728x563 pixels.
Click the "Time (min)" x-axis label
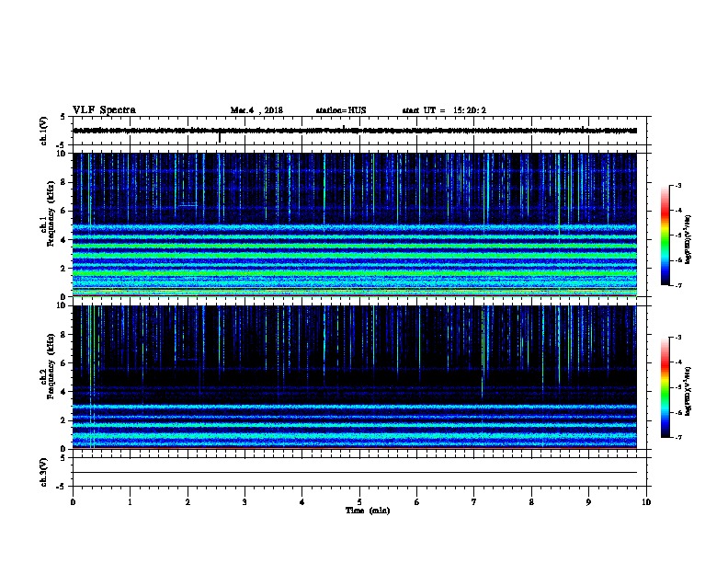pos(368,511)
